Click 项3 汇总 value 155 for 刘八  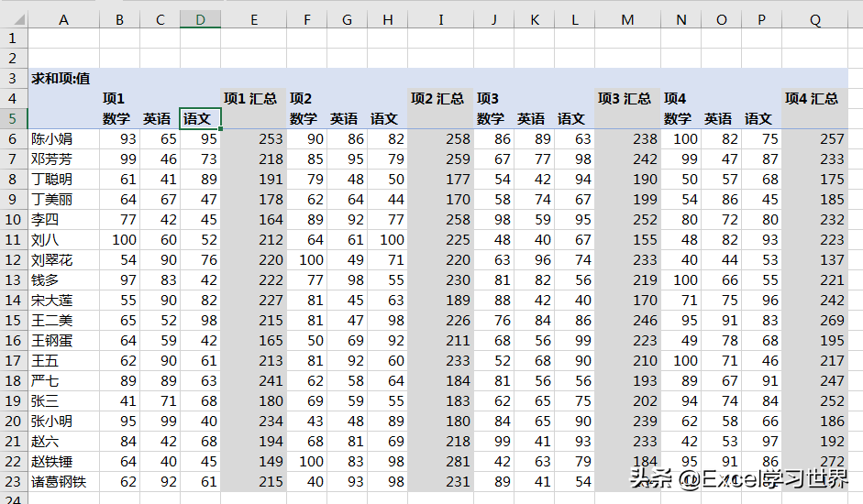click(x=628, y=240)
